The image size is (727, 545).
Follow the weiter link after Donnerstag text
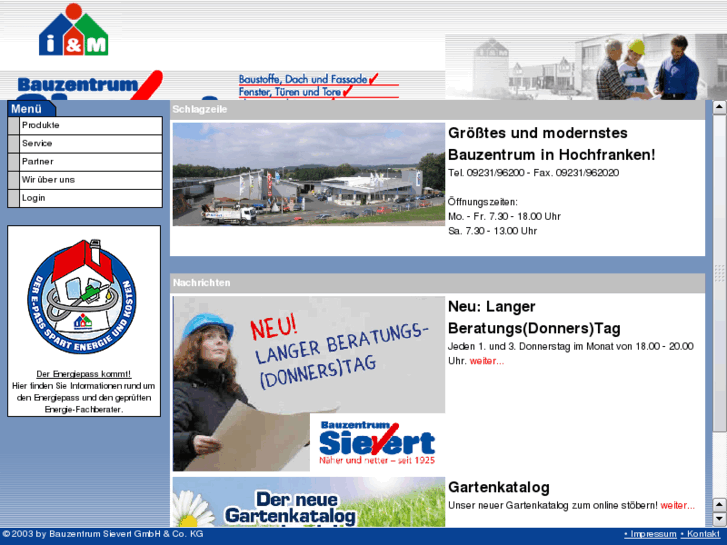[486, 361]
